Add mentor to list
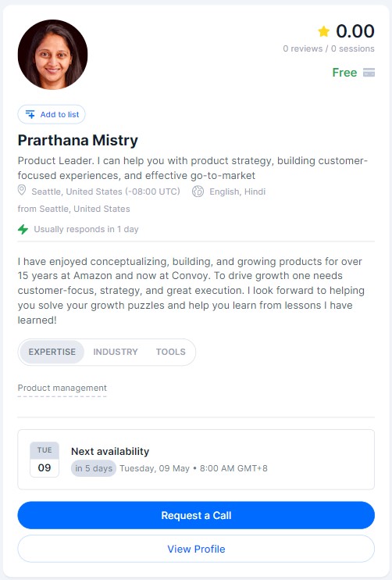 52,114
